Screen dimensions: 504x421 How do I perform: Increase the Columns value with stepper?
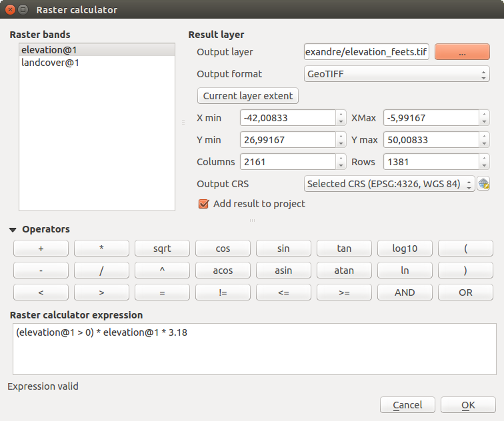(341, 158)
